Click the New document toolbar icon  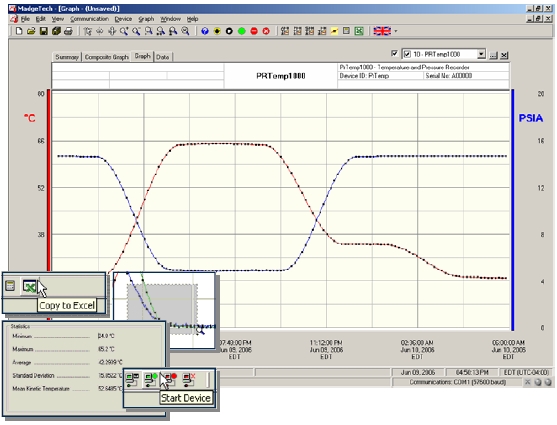[x=19, y=31]
